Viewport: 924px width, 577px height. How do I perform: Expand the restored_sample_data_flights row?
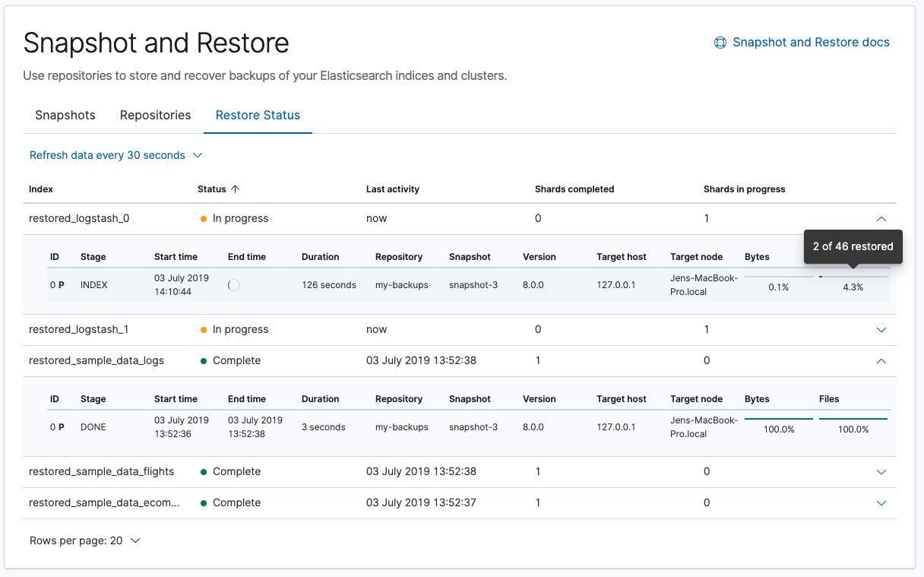tap(881, 471)
